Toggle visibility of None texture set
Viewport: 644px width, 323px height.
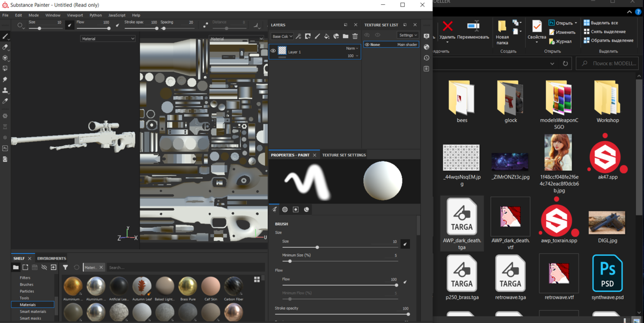click(367, 45)
